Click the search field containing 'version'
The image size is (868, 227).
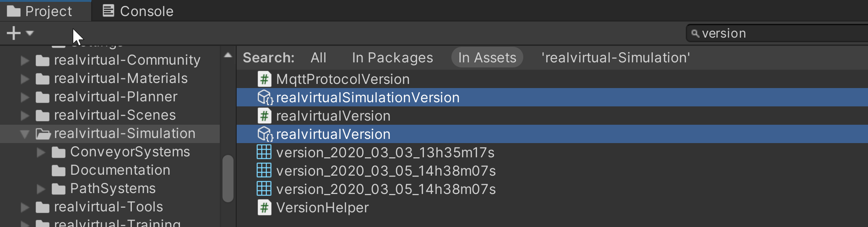coord(778,33)
